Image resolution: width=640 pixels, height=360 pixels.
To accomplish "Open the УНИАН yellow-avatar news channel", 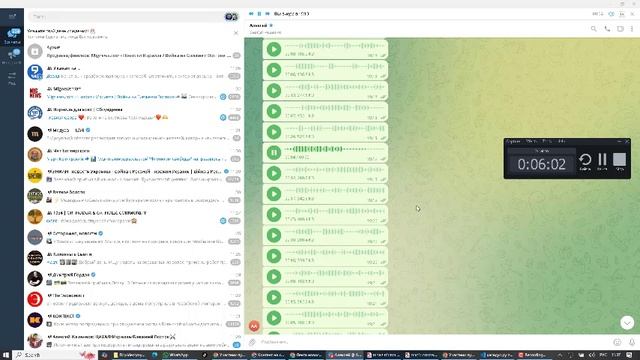I will pos(134,175).
